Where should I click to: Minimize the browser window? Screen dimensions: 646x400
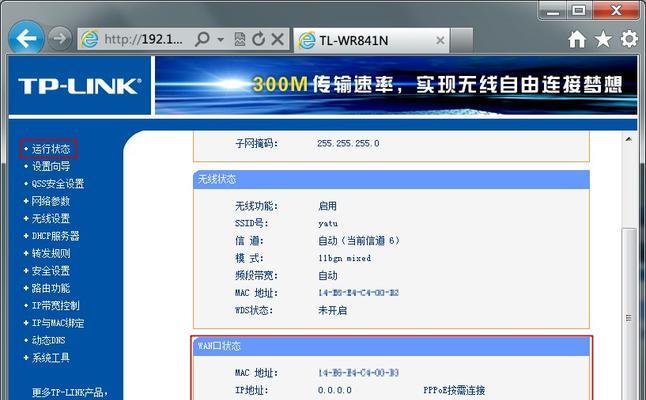553,10
